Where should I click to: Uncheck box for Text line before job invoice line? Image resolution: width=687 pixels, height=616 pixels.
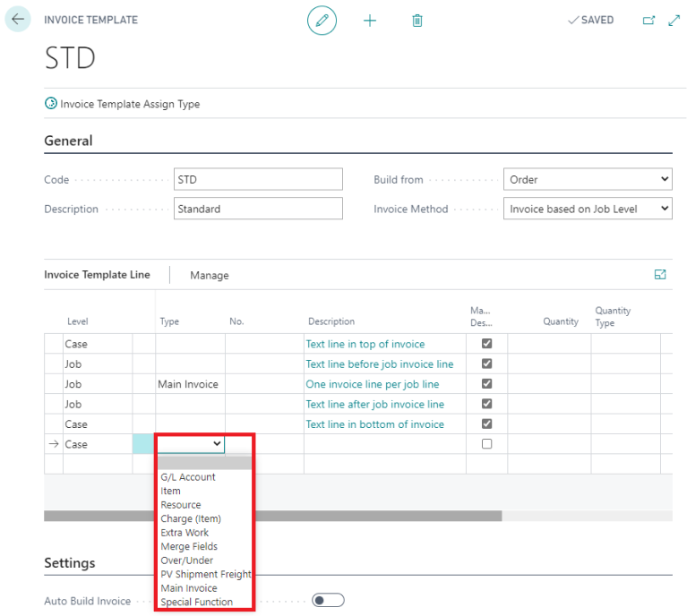486,364
